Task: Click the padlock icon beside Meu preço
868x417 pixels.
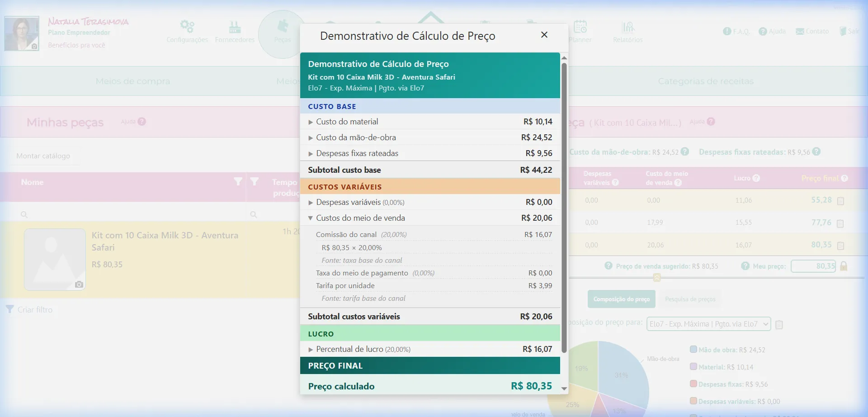Action: (x=844, y=266)
